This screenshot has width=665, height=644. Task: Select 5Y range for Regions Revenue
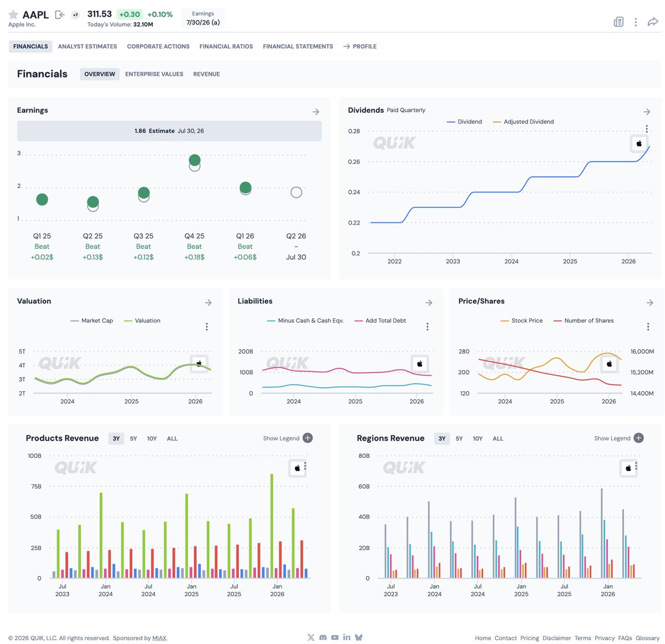(x=459, y=438)
